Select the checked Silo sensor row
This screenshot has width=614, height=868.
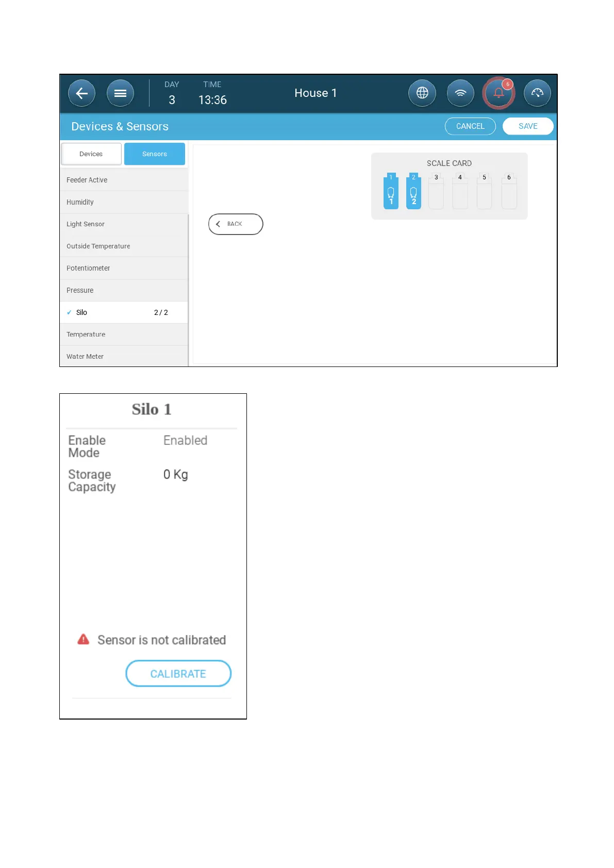click(x=124, y=312)
